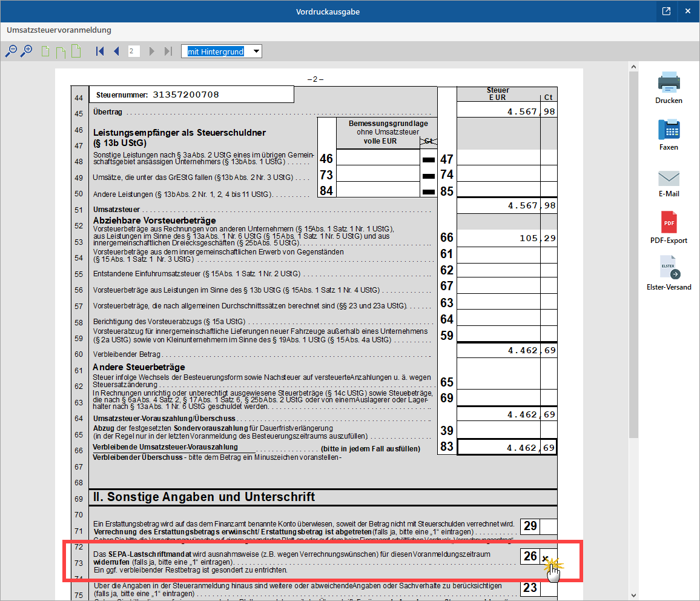Select the smallest green page size icon
Screen dimensions: 700x601
(45, 51)
